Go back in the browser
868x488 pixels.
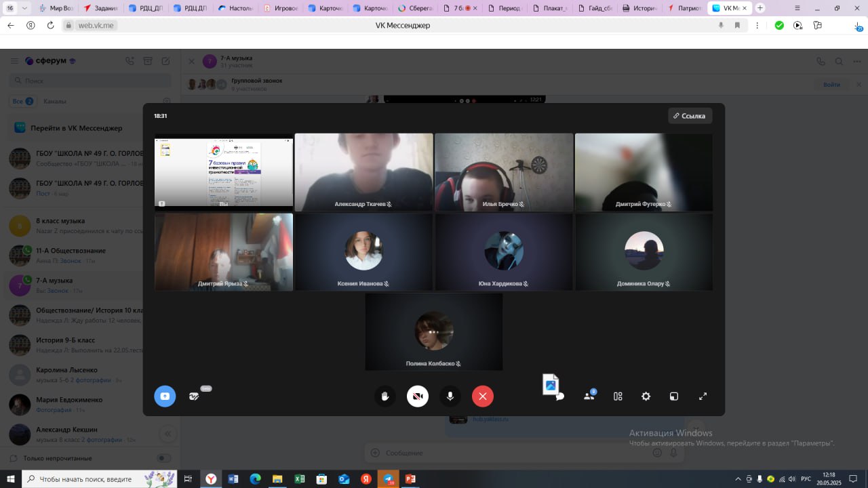[x=10, y=25]
